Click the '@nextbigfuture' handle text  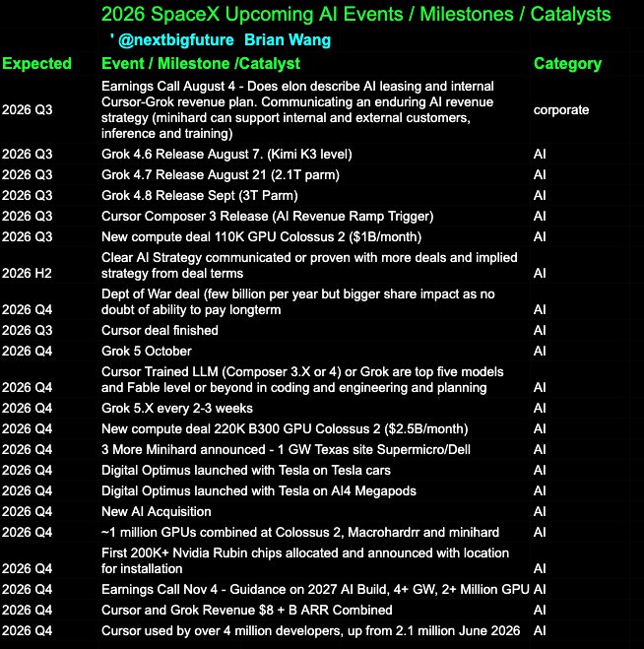(176, 40)
